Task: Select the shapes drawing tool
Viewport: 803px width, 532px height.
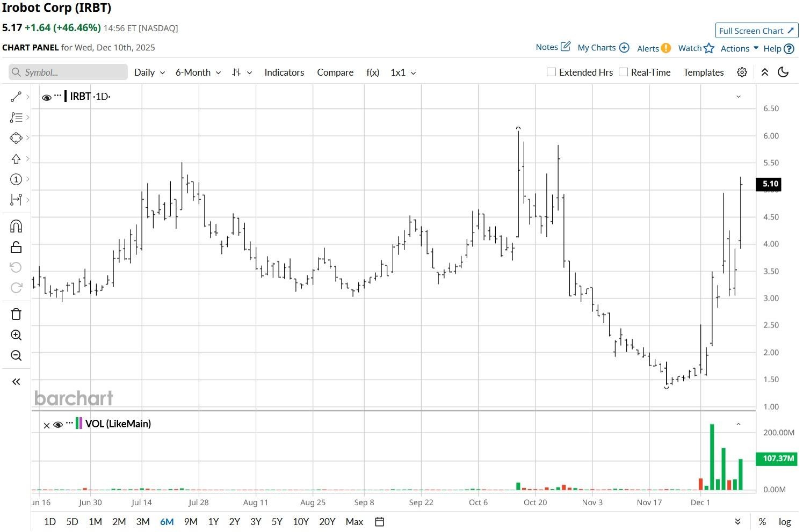Action: pyautogui.click(x=16, y=138)
